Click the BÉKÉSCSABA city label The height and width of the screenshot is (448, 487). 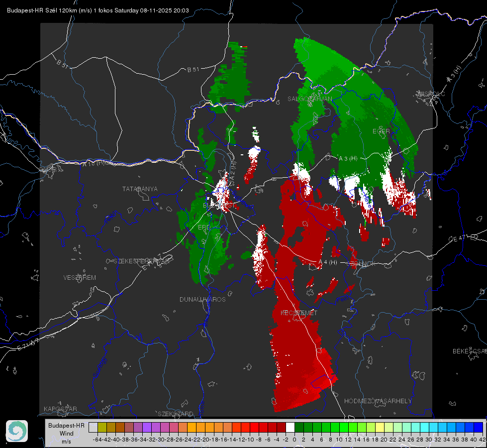point(470,351)
